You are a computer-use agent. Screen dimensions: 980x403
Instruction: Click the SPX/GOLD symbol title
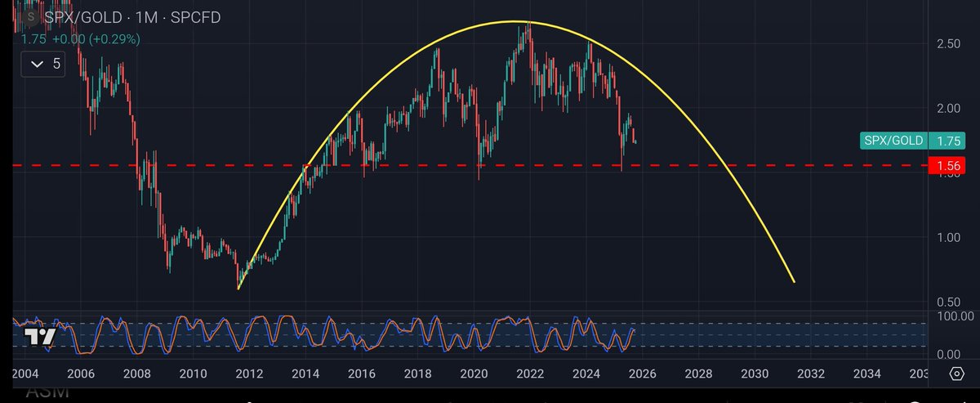82,16
